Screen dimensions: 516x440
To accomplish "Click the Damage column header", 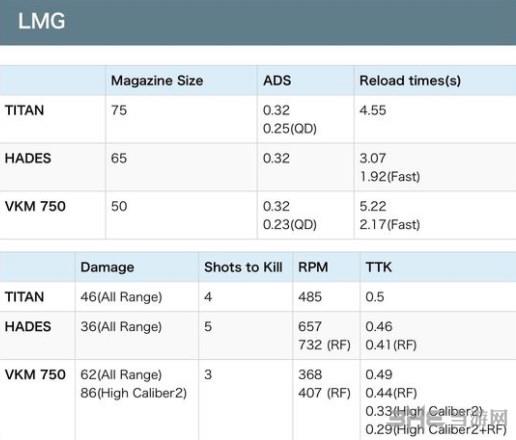I will tap(107, 267).
